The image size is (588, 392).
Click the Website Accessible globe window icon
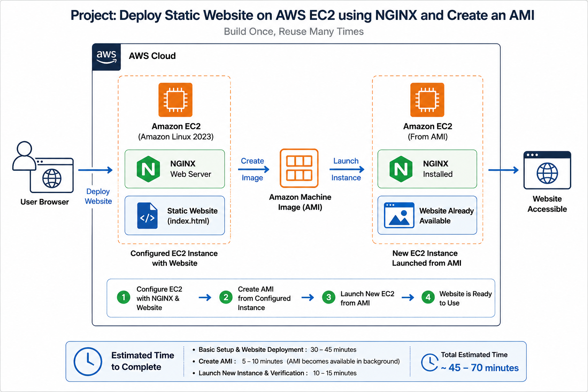[547, 170]
